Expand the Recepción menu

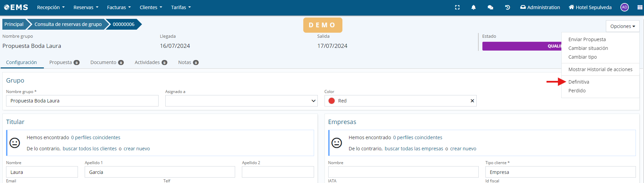(51, 7)
